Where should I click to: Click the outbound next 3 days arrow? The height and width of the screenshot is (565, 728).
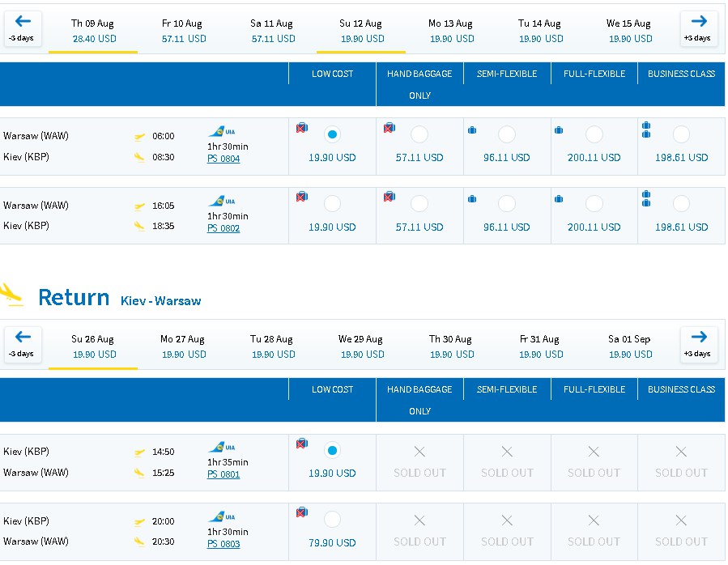698,29
